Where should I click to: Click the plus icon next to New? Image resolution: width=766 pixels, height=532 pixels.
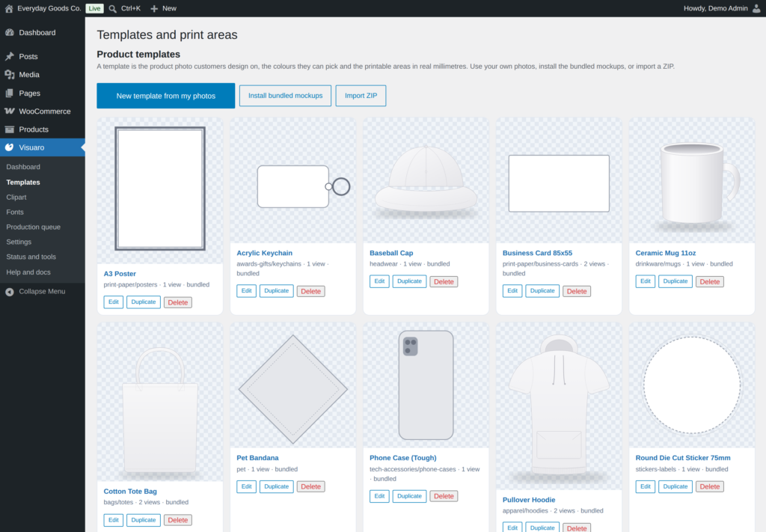154,9
